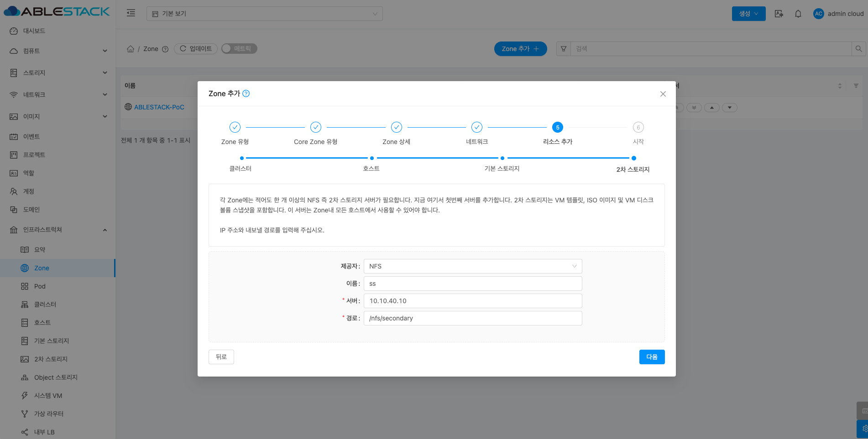Toggle the 메트릭 switch
868x439 pixels.
(x=239, y=49)
